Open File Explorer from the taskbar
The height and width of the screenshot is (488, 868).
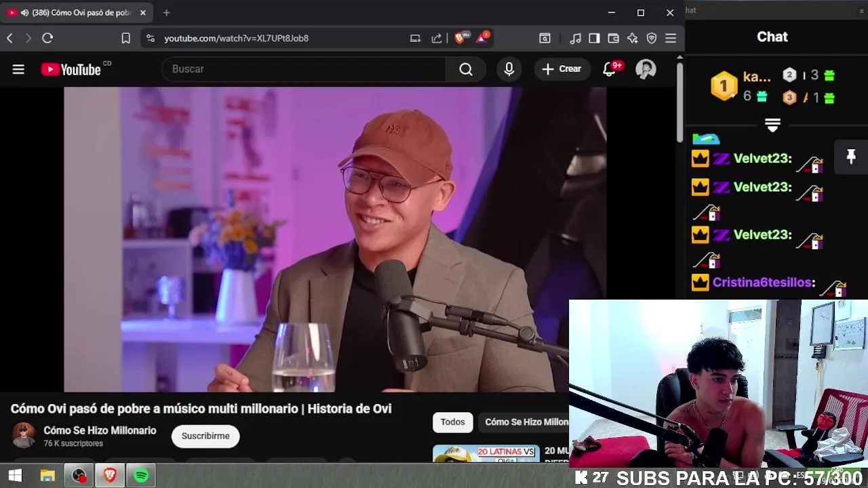pos(47,476)
